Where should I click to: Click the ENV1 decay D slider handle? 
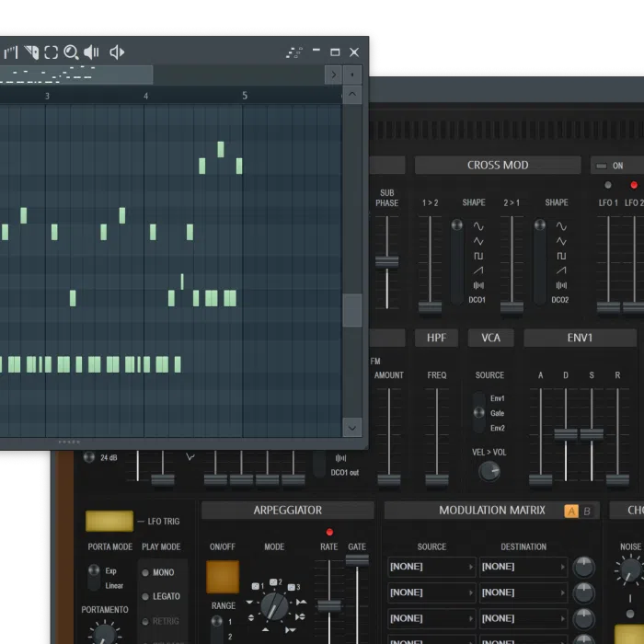566,433
